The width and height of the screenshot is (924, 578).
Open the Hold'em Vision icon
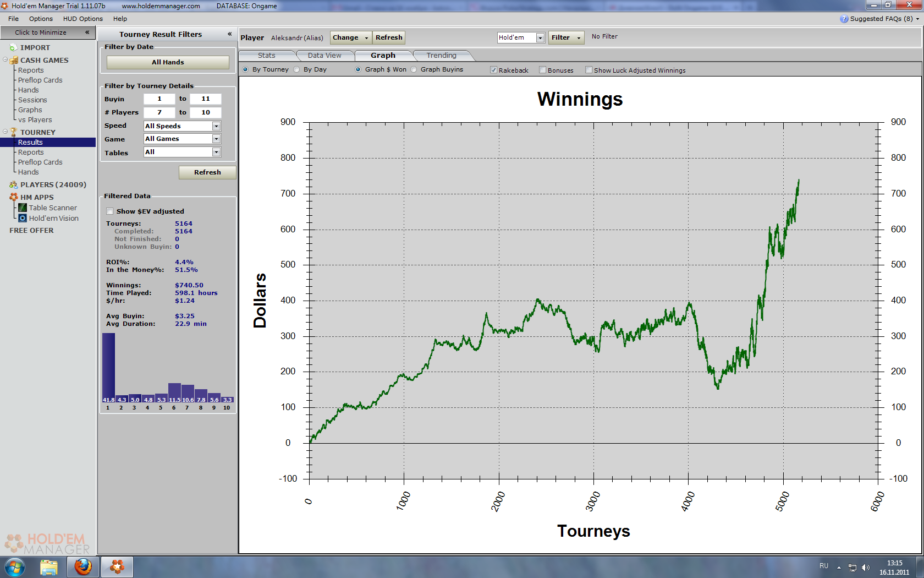pos(23,218)
